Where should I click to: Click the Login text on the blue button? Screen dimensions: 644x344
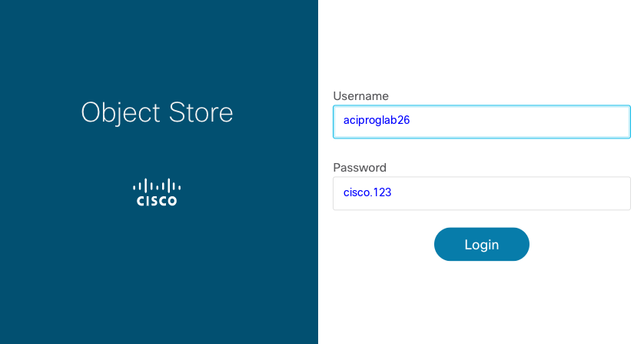click(482, 245)
